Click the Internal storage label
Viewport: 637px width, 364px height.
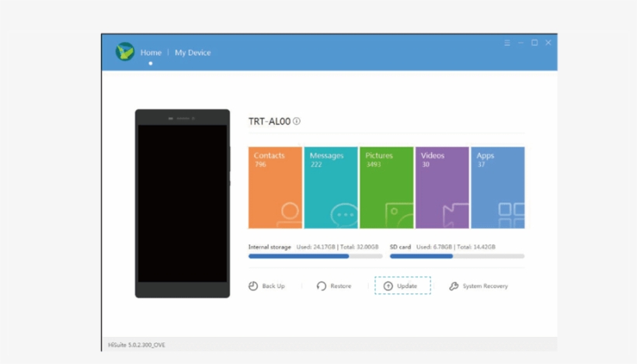click(270, 247)
